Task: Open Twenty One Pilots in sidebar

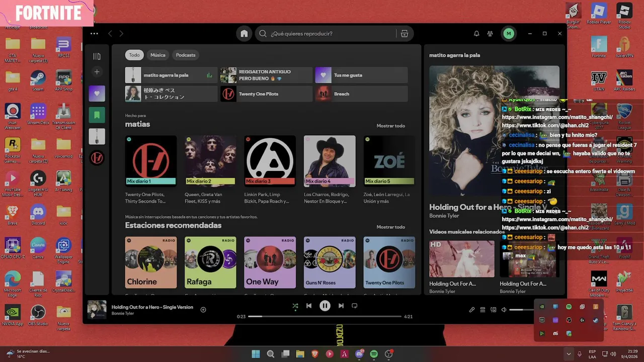Action: pos(97,158)
